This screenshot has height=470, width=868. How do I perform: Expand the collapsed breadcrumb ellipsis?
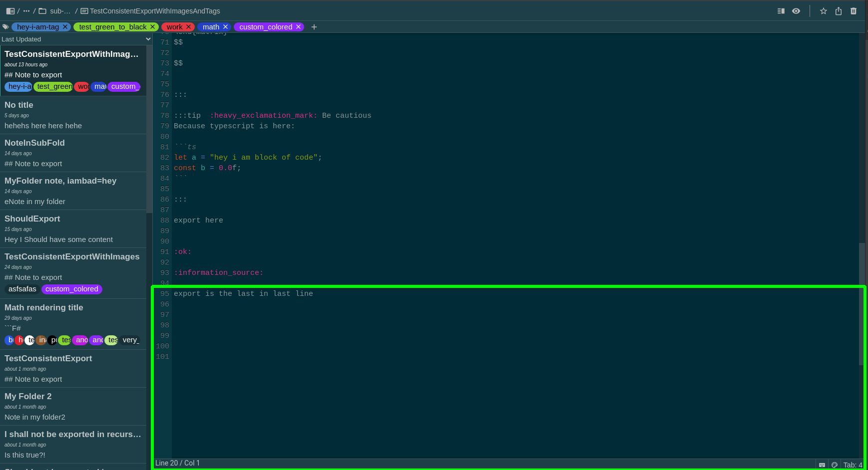[x=26, y=11]
